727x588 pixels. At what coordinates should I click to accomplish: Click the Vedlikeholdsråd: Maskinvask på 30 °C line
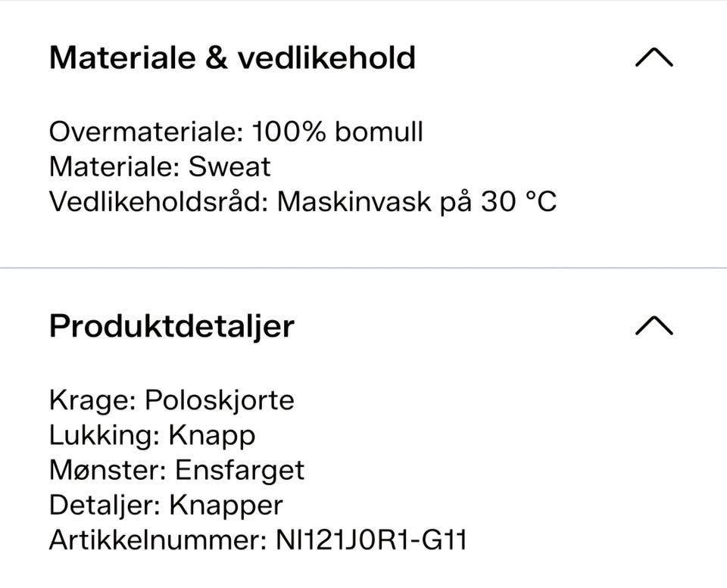[x=303, y=201]
